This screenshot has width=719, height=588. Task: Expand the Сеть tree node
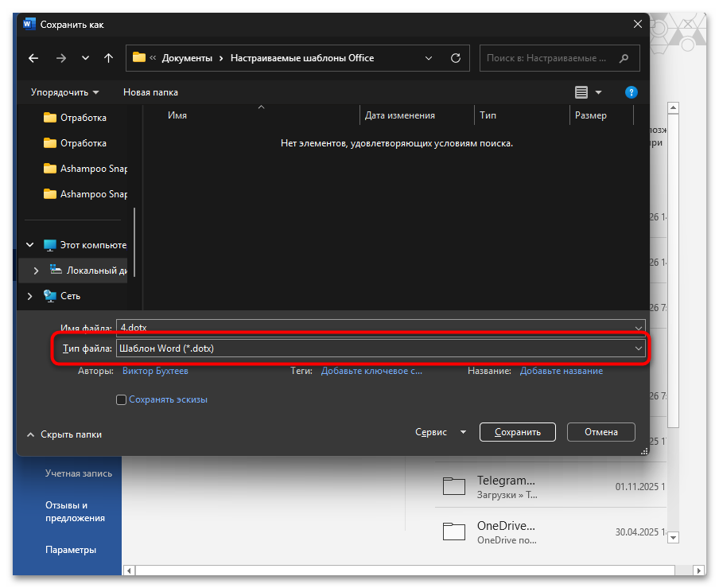pyautogui.click(x=30, y=296)
